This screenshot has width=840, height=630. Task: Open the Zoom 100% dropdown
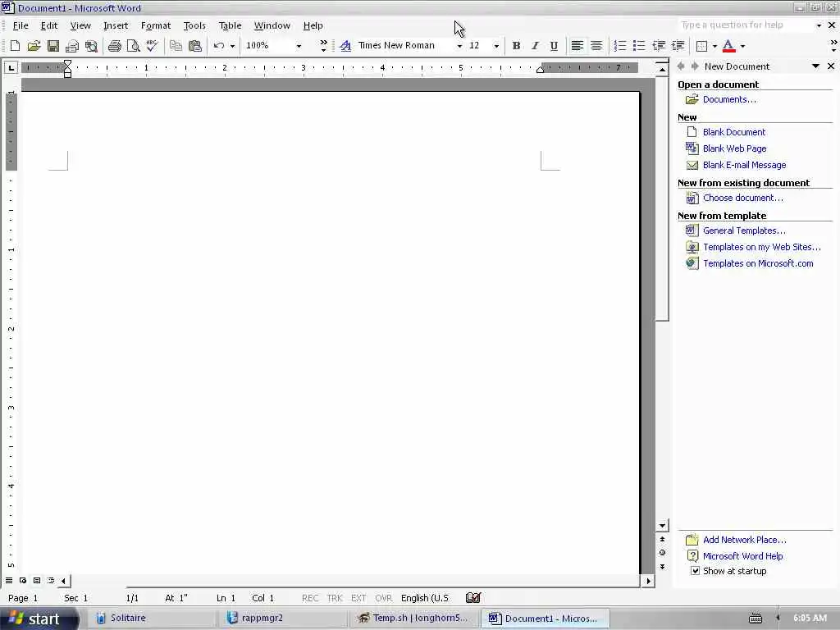pyautogui.click(x=299, y=46)
